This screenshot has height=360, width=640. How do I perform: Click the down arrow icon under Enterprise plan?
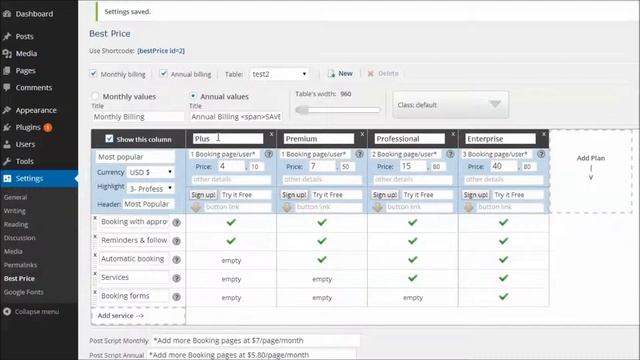coord(469,207)
